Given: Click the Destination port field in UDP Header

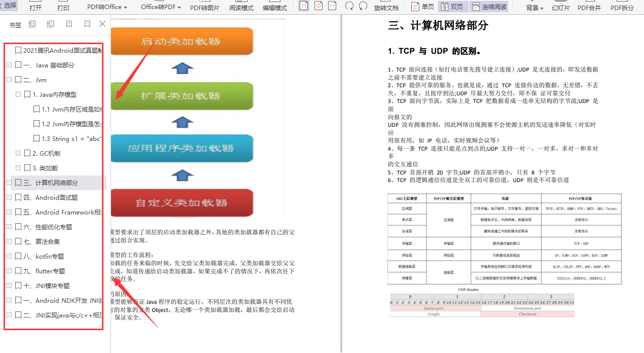Looking at the screenshot, I should (x=527, y=308).
